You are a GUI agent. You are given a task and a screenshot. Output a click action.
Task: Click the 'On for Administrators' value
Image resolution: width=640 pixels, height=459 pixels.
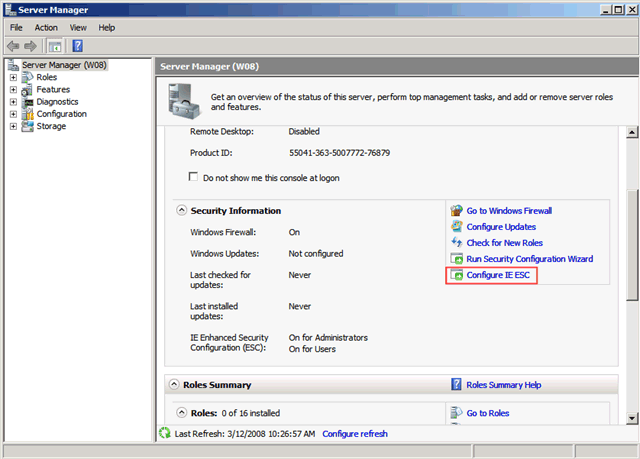pyautogui.click(x=328, y=337)
